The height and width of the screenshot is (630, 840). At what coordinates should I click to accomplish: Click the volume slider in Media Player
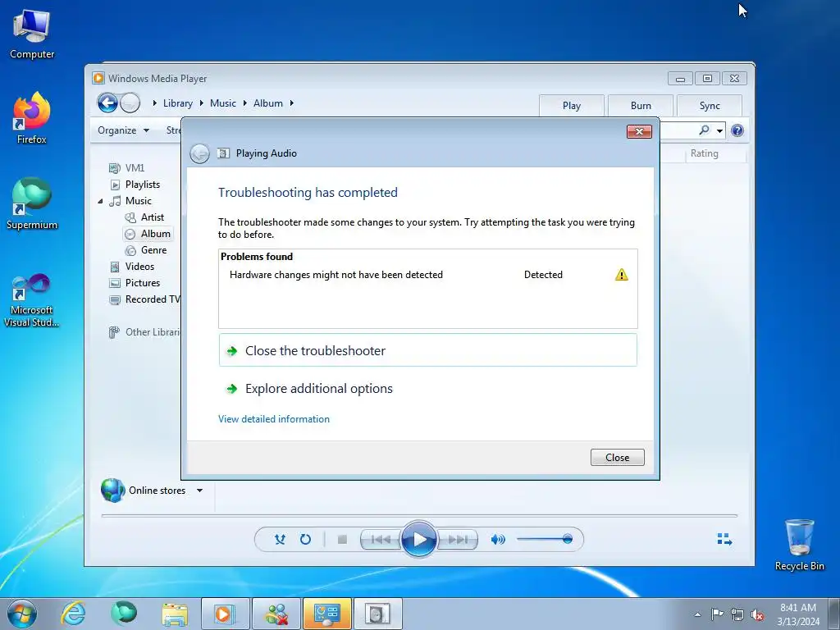(x=545, y=539)
